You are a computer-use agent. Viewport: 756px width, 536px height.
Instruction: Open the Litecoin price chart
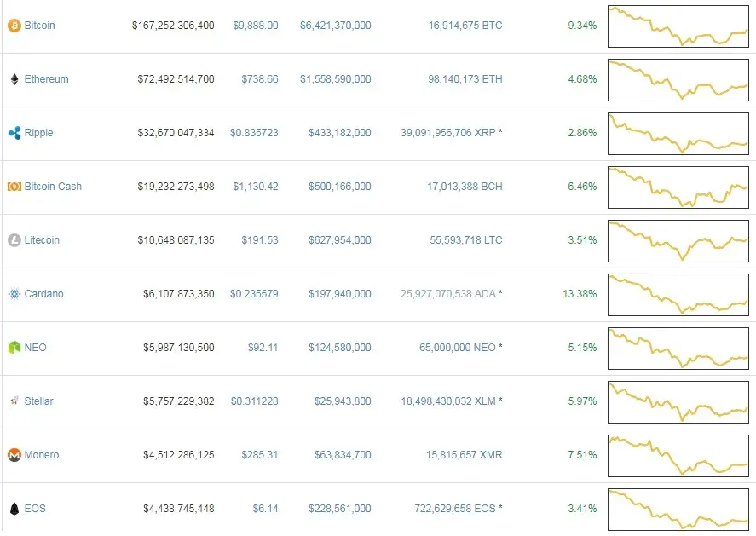[678, 241]
